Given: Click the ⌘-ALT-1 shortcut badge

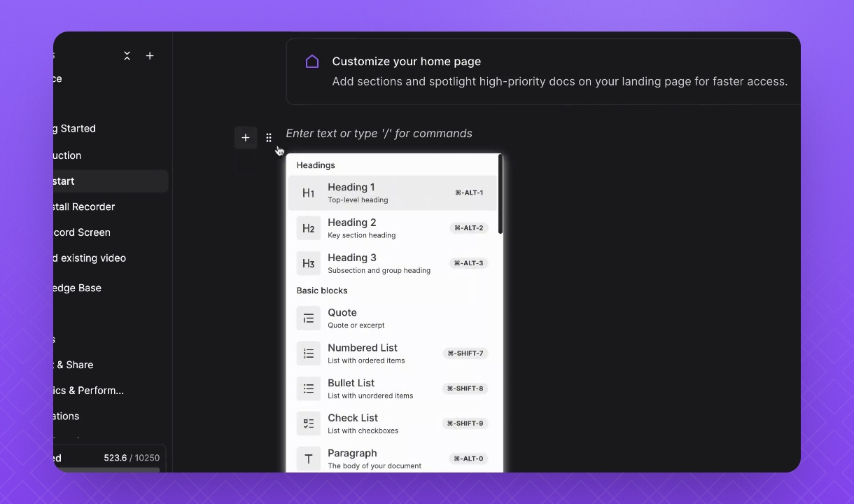Looking at the screenshot, I should coord(469,192).
